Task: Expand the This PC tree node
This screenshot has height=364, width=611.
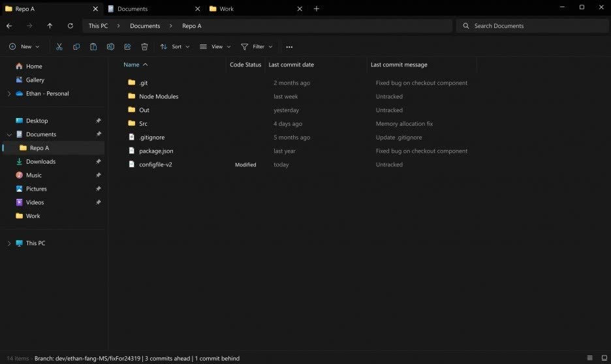Action: (8, 243)
